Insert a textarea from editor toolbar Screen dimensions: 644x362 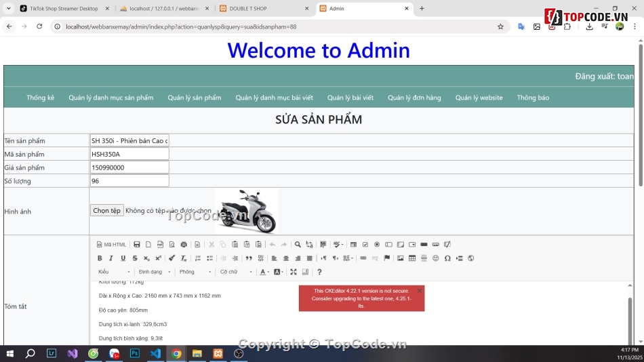pos(401,245)
